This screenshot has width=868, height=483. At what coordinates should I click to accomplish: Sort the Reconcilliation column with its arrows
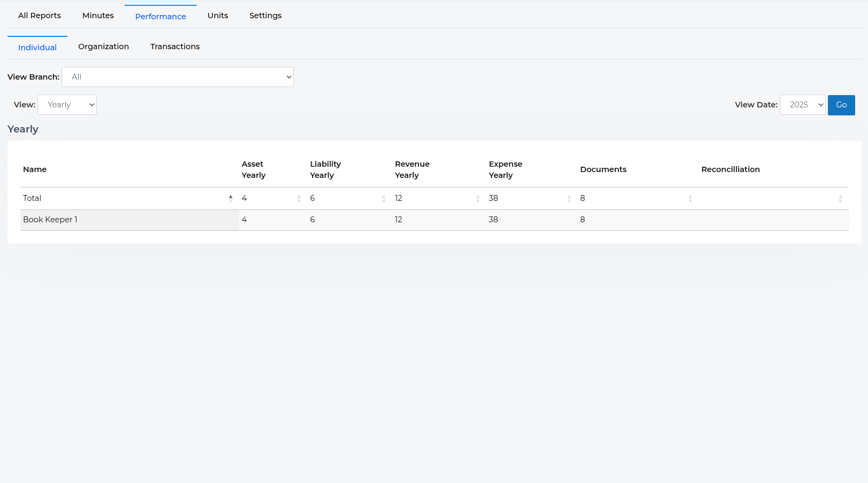tap(840, 199)
